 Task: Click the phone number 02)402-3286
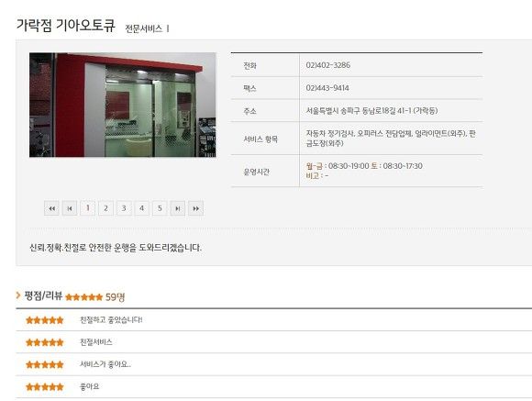pos(328,65)
